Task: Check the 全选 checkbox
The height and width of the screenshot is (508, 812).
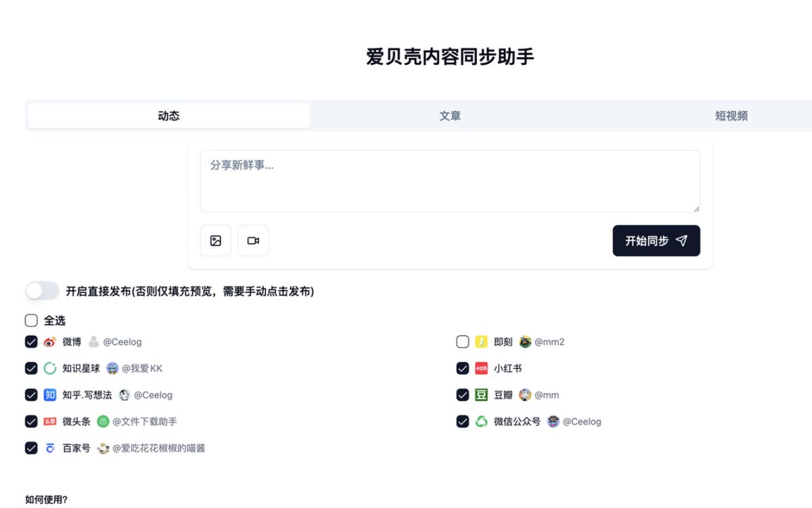Action: (31, 320)
